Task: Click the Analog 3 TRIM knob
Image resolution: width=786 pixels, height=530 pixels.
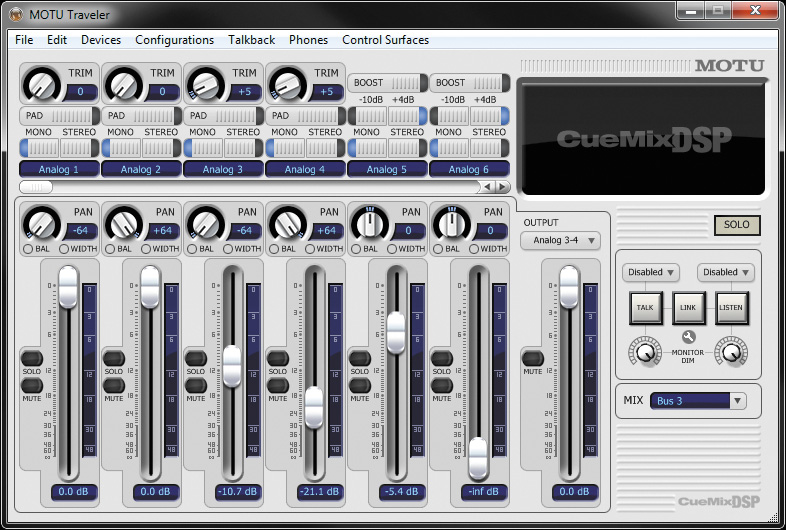Action: click(x=206, y=84)
